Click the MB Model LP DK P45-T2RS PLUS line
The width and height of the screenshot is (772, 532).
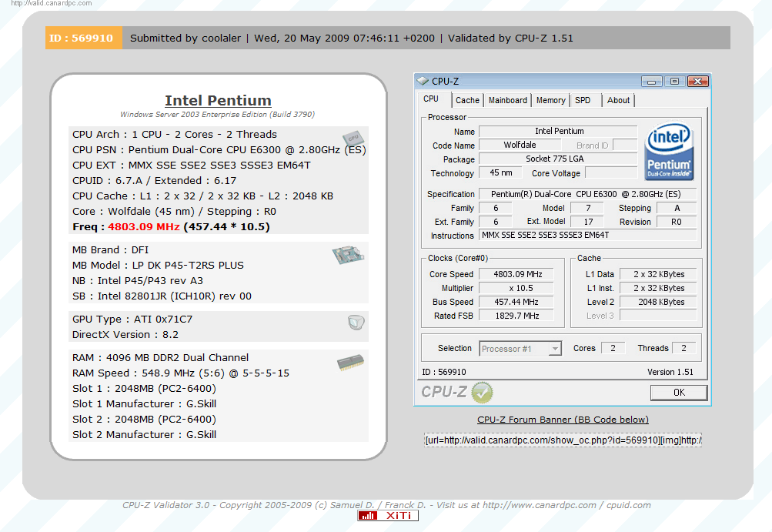[158, 265]
